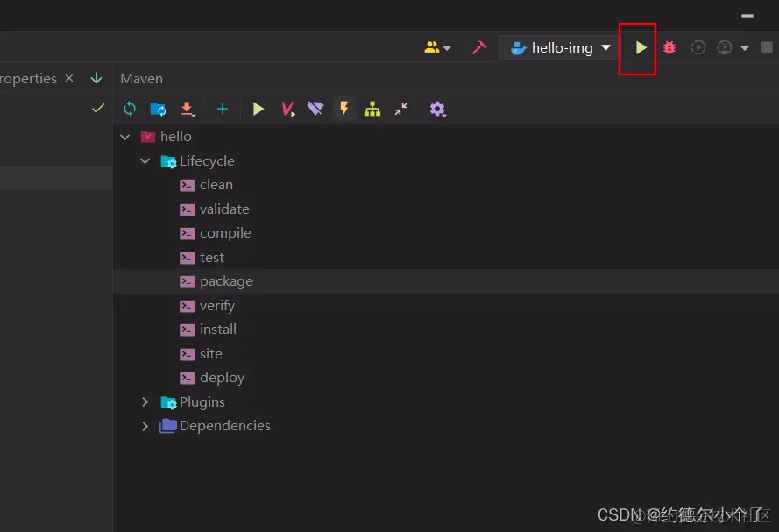The height and width of the screenshot is (532, 779).
Task: Click the Lifecycle folder gear icon
Action: [168, 161]
